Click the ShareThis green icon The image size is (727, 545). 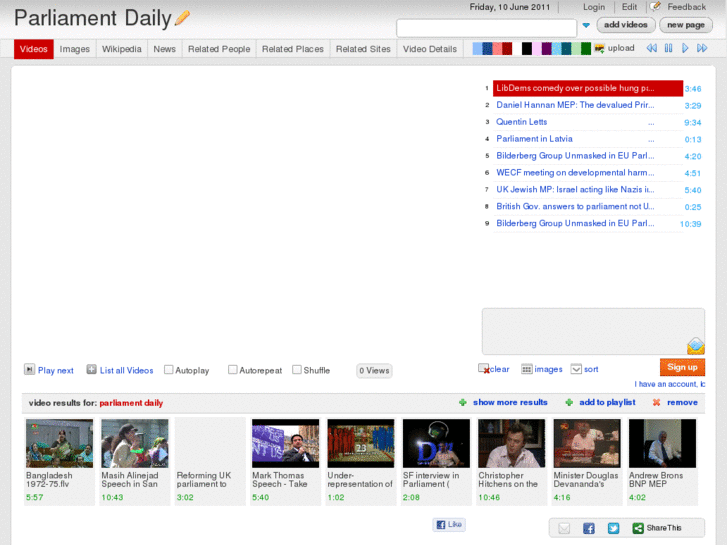(638, 528)
